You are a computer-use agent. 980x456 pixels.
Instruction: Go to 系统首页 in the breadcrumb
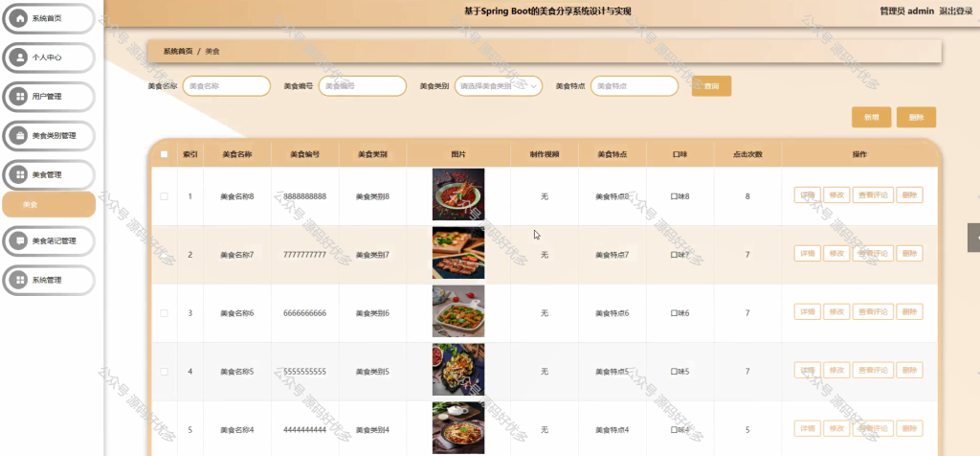[178, 52]
